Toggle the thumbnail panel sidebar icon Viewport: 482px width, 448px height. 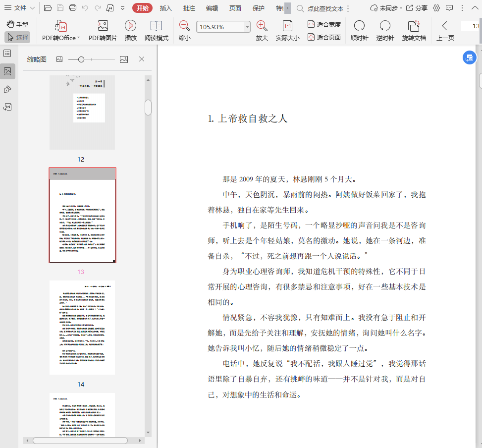[7, 71]
